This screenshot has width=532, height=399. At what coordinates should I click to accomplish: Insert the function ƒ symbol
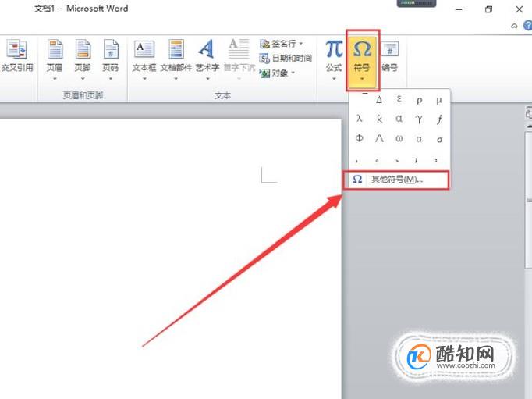click(x=439, y=119)
